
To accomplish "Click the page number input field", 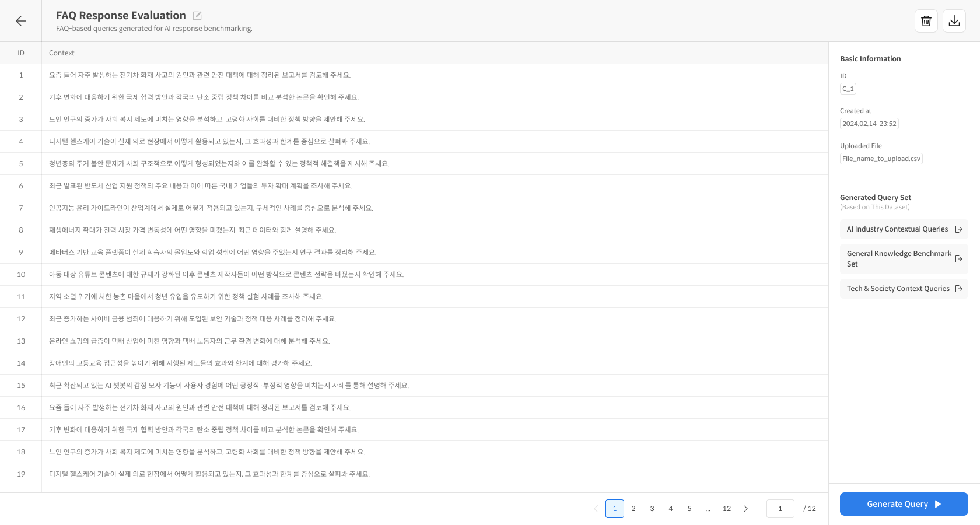I will tap(780, 509).
